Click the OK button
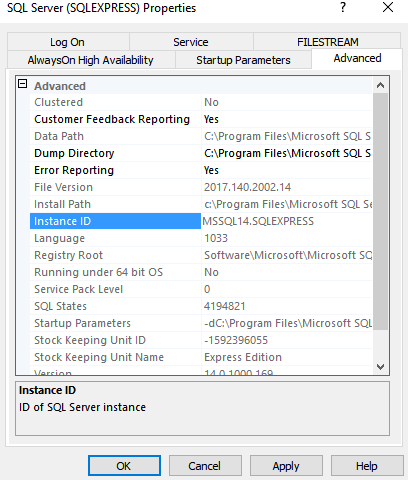Image resolution: width=408 pixels, height=480 pixels. tap(124, 466)
